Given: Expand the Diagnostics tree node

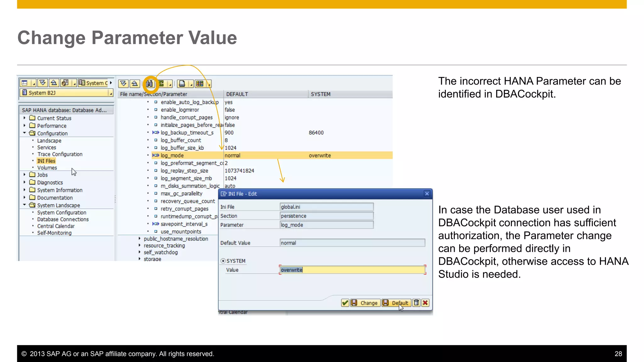Looking at the screenshot, I should pos(25,182).
